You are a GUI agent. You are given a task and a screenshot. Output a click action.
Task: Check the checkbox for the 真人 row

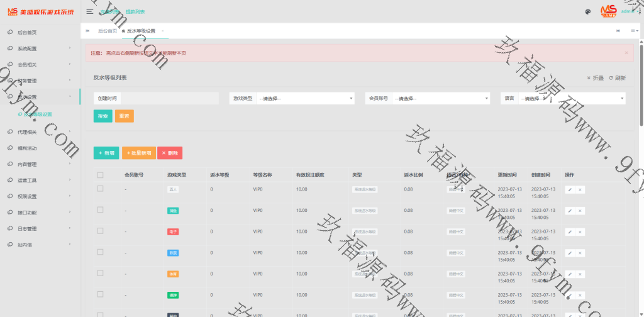point(100,189)
